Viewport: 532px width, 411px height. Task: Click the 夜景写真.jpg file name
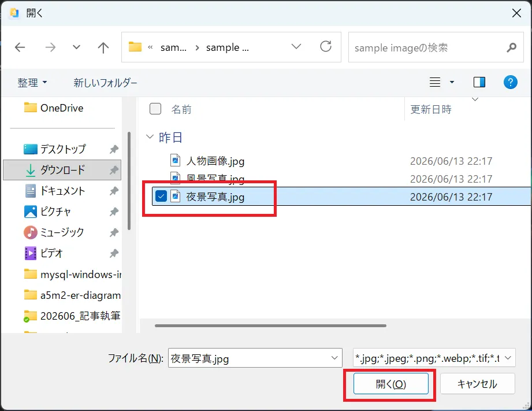(215, 197)
